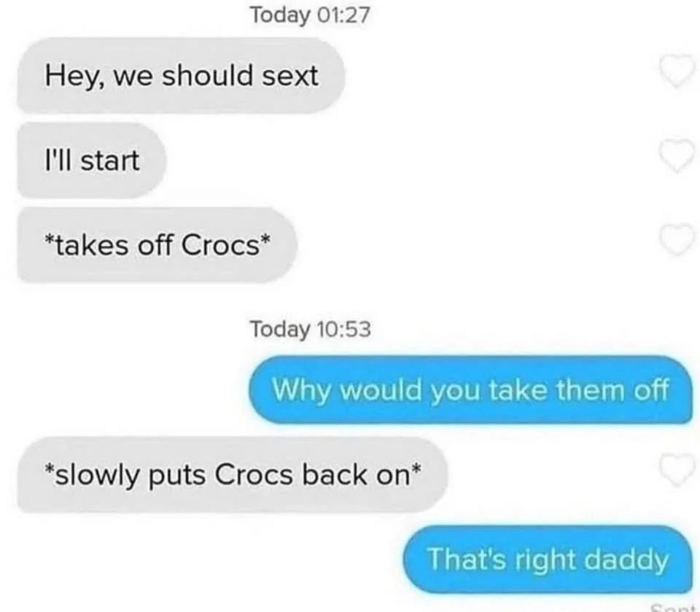Click the "Today 10:53" timestamp

click(311, 329)
